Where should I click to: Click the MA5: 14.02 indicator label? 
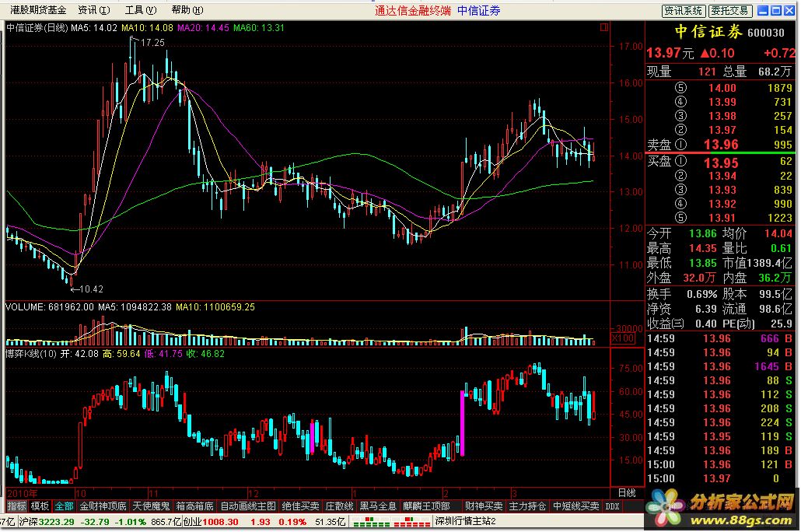pos(94,28)
